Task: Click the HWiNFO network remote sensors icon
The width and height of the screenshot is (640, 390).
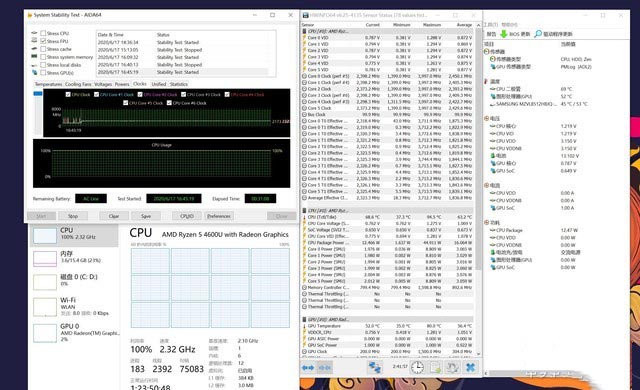Action: pyautogui.click(x=374, y=368)
